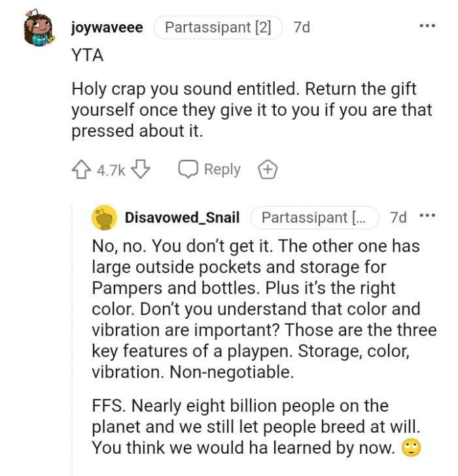Image resolution: width=458 pixels, height=476 pixels.
Task: Click the Partassipant [2] flair badge
Action: [x=218, y=27]
